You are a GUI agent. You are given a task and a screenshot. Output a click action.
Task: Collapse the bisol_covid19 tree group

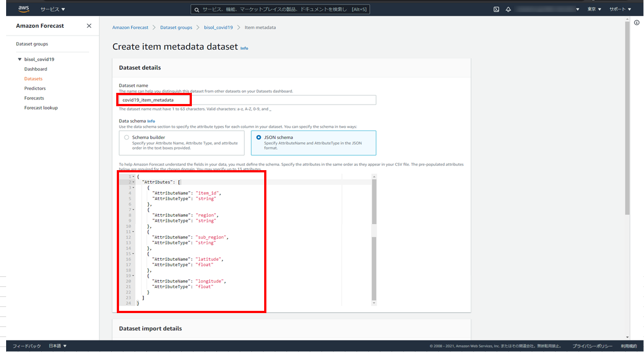click(x=19, y=60)
